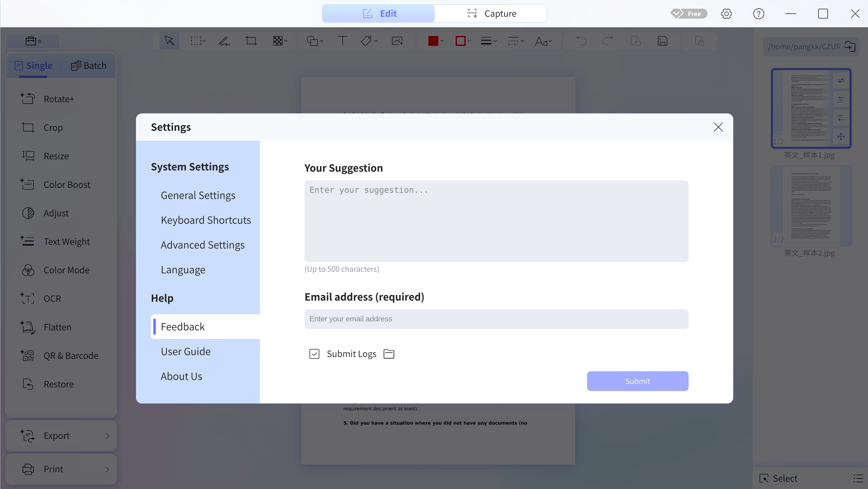The image size is (868, 489).
Task: Open Keyboard Shortcuts section
Action: coord(206,220)
